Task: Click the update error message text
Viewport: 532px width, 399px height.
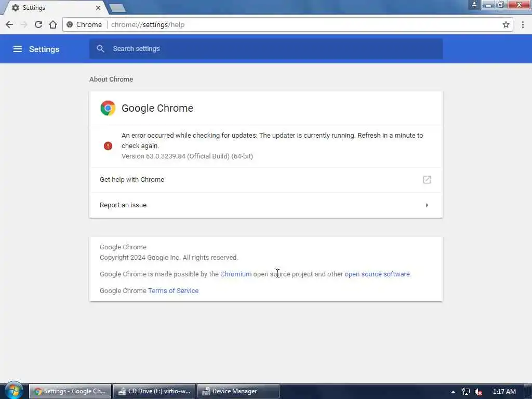Action: pos(272,140)
